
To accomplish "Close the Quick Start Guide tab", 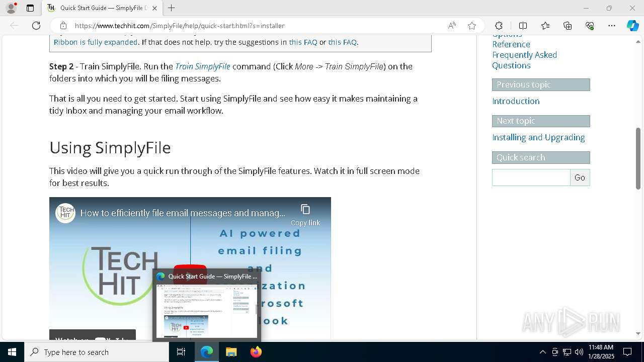I will [x=154, y=8].
